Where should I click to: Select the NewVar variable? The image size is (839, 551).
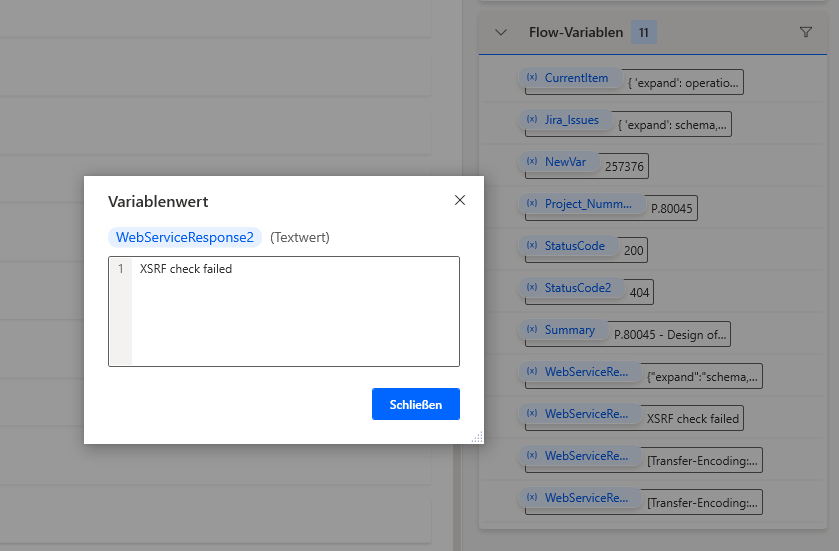[x=558, y=162]
